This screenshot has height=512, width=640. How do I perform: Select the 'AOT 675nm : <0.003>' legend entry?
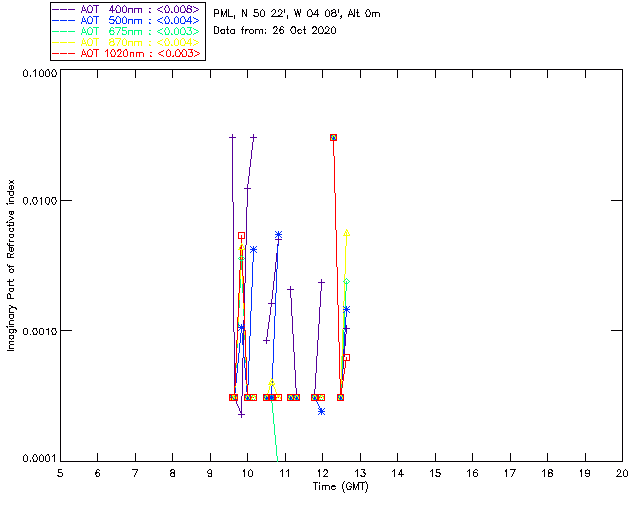pyautogui.click(x=126, y=31)
